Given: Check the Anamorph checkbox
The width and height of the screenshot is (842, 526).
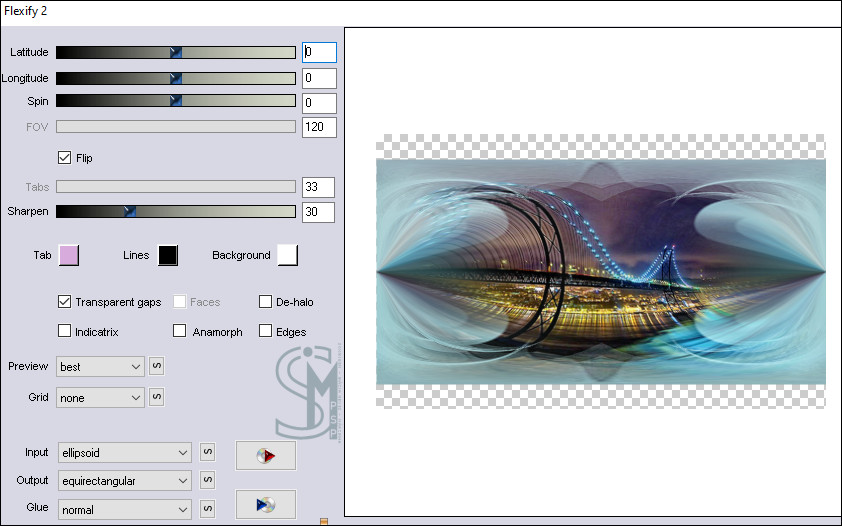Looking at the screenshot, I should 180,332.
